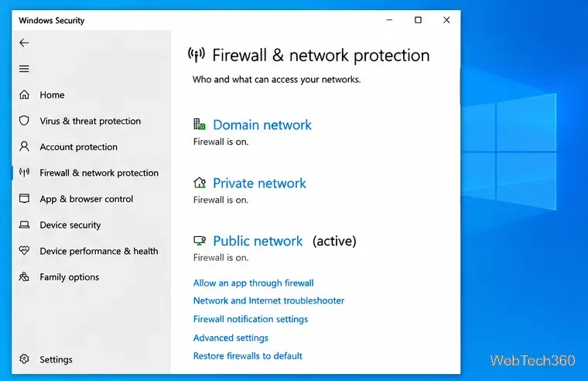Image resolution: width=588 pixels, height=381 pixels.
Task: Open Private network settings
Action: click(259, 184)
